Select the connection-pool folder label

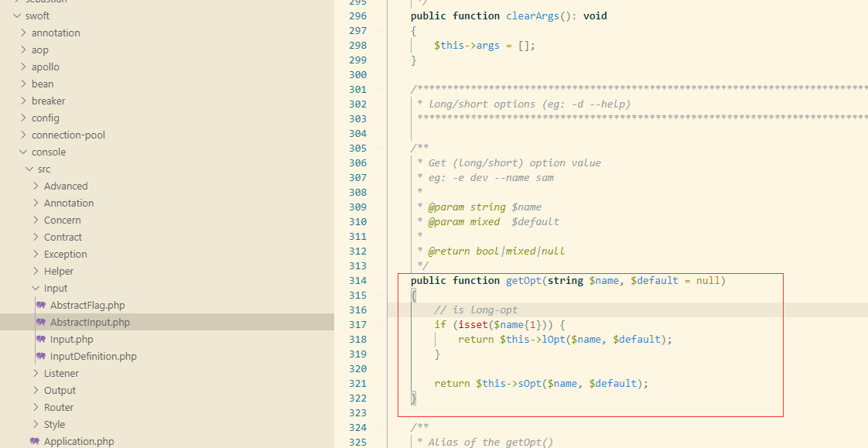(x=68, y=135)
